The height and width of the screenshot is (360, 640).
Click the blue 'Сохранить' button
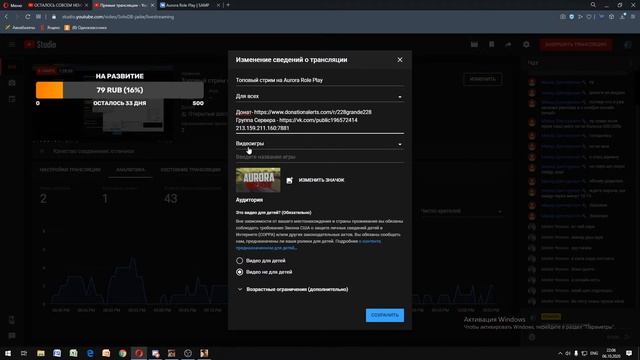[384, 315]
